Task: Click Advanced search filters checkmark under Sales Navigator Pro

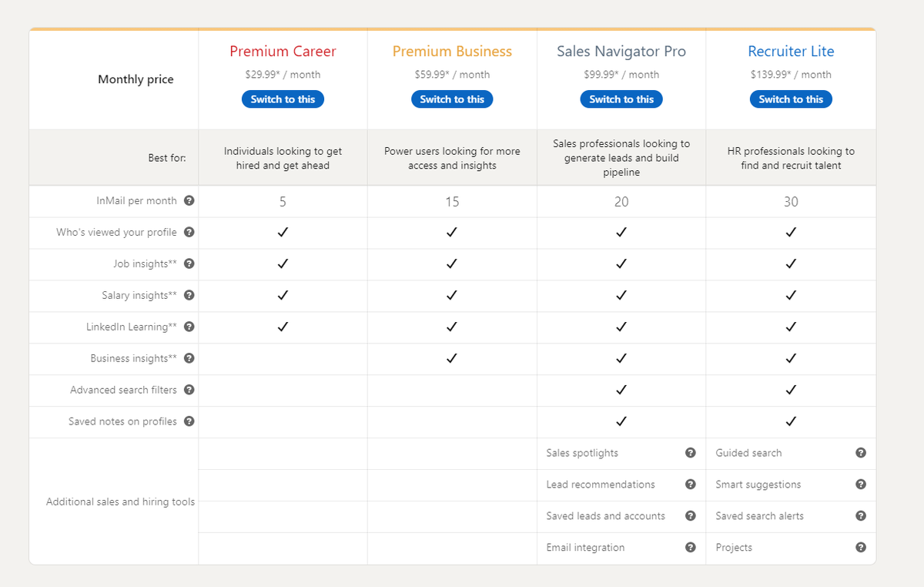Action: tap(621, 390)
